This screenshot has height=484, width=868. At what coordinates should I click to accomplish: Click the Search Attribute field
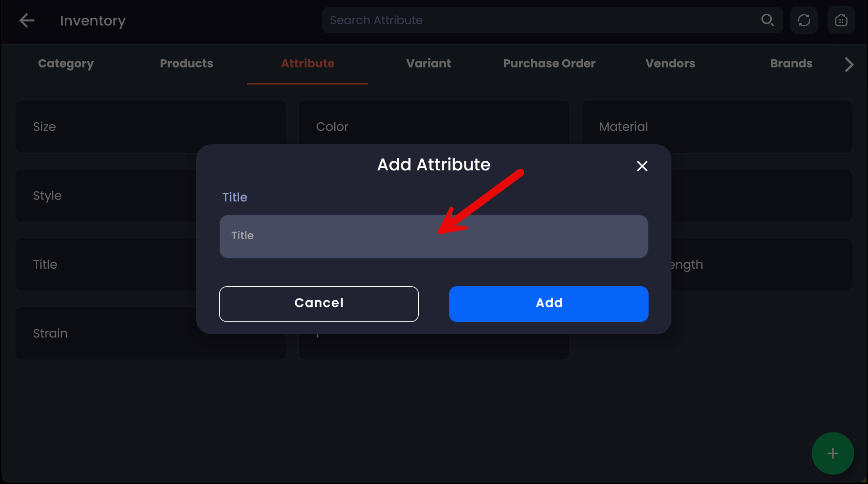point(542,20)
